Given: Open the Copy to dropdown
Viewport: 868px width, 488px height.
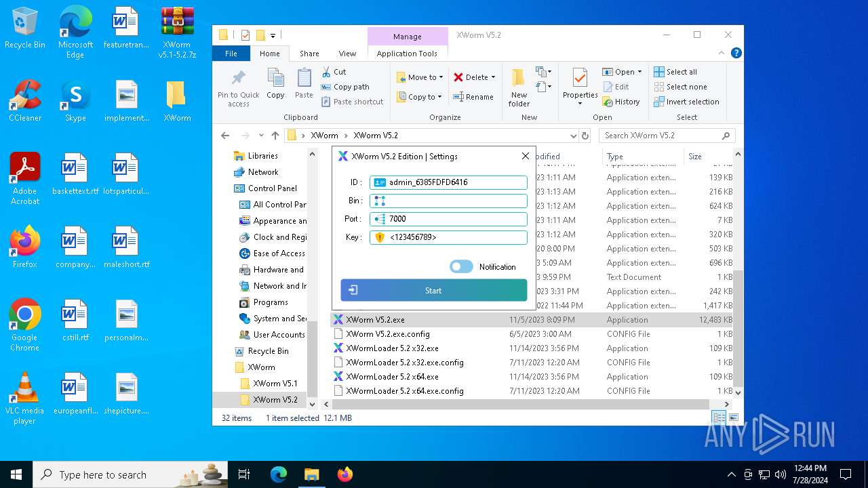Looking at the screenshot, I should (420, 97).
